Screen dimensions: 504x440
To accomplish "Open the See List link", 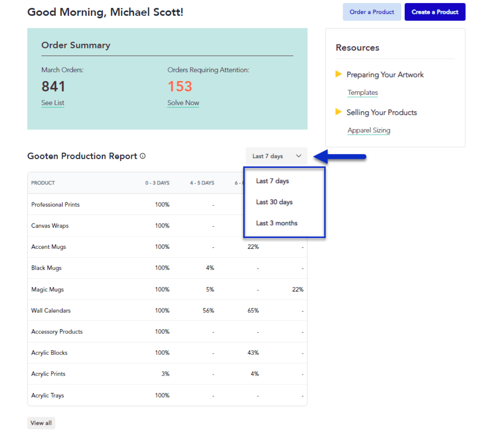I will 53,103.
